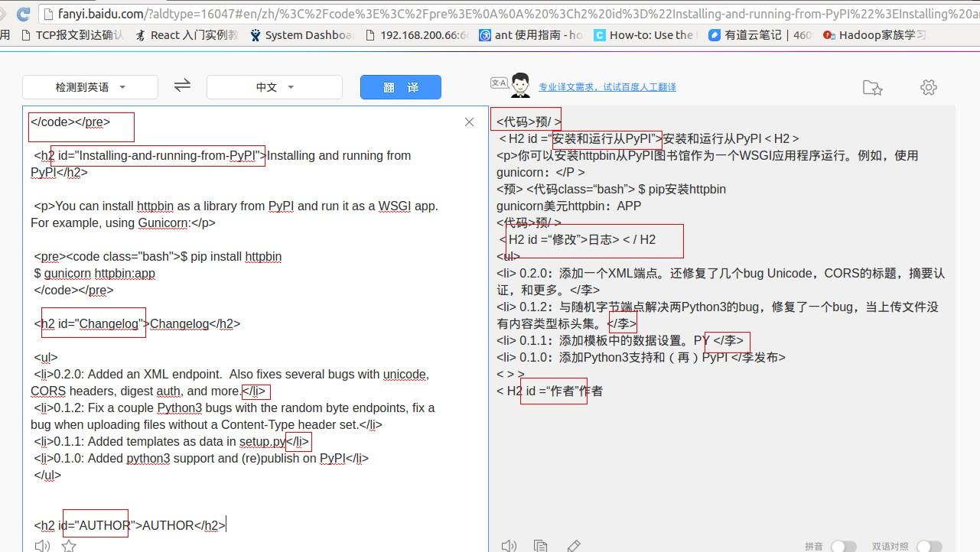Click the fanyi.baidu.com address bar
The height and width of the screenshot is (552, 980).
509,14
